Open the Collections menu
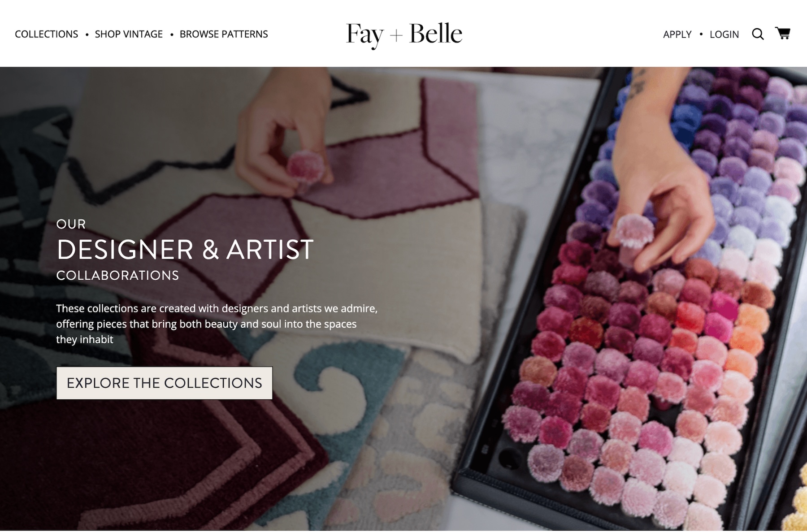Viewport: 807px width, 532px height. point(46,34)
